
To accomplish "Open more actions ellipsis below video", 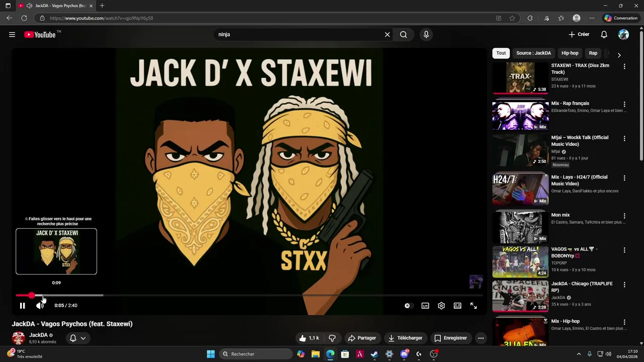I will 481,338.
